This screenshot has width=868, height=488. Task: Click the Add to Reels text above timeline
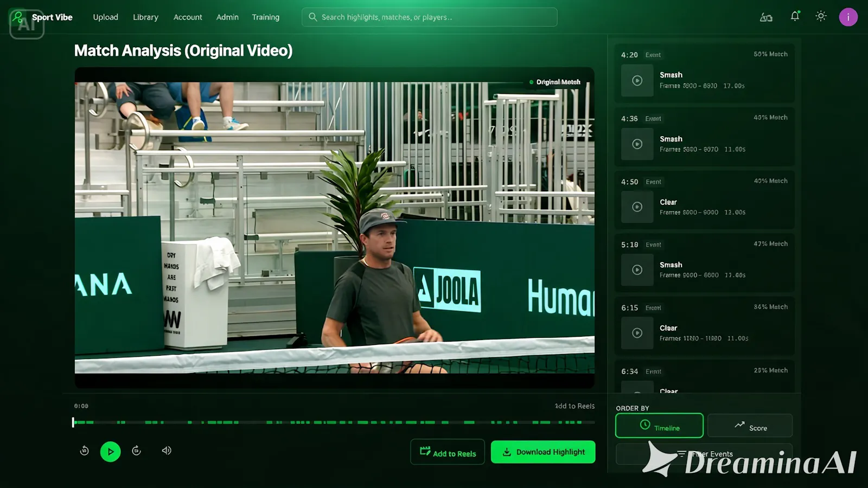click(575, 406)
